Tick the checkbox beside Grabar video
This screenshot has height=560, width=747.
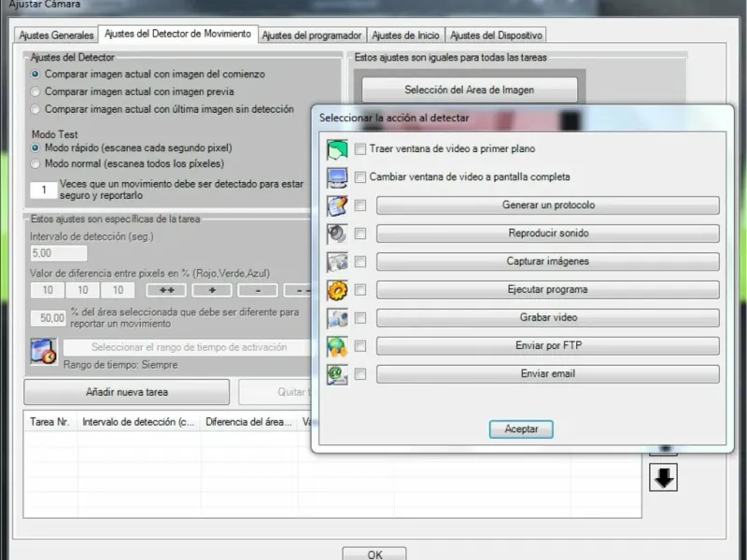click(x=360, y=317)
